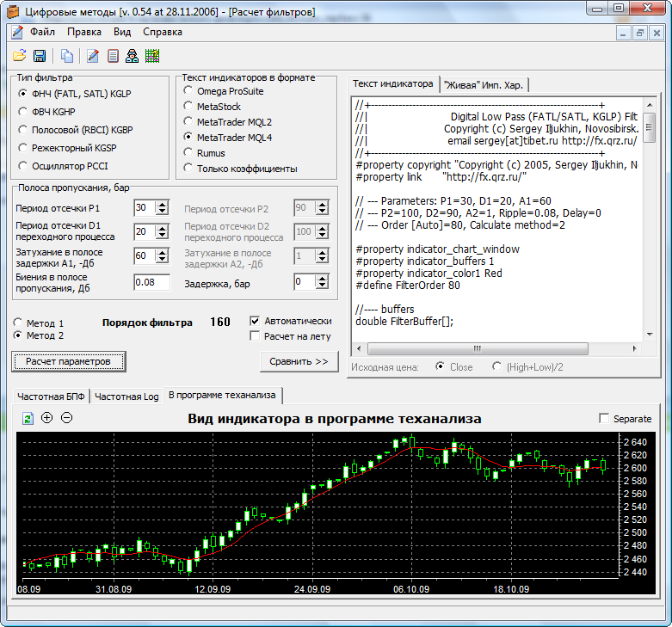
Task: Zoom out chart with minus icon
Action: tap(66, 418)
